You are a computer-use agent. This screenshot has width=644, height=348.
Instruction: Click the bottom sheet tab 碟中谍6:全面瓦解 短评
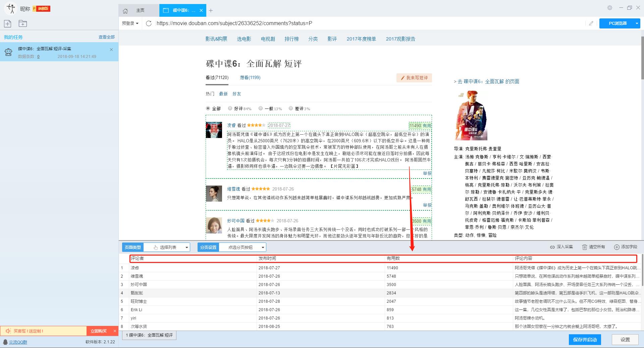(149, 335)
